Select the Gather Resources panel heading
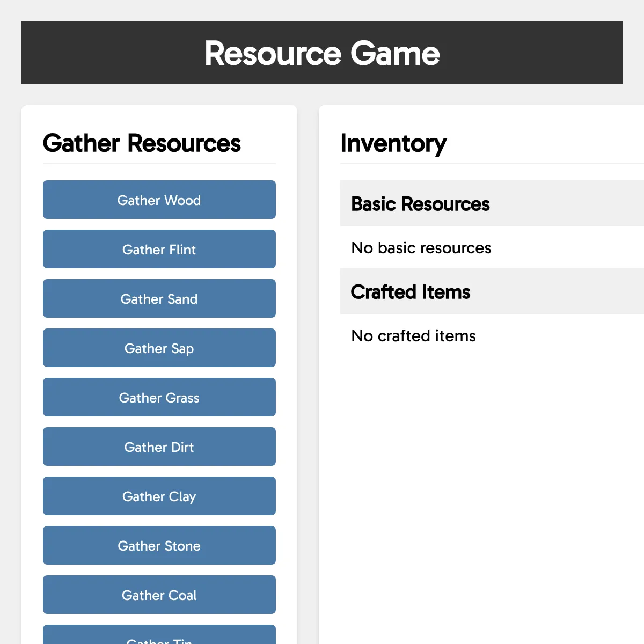Viewport: 644px width, 644px height. pos(142,143)
